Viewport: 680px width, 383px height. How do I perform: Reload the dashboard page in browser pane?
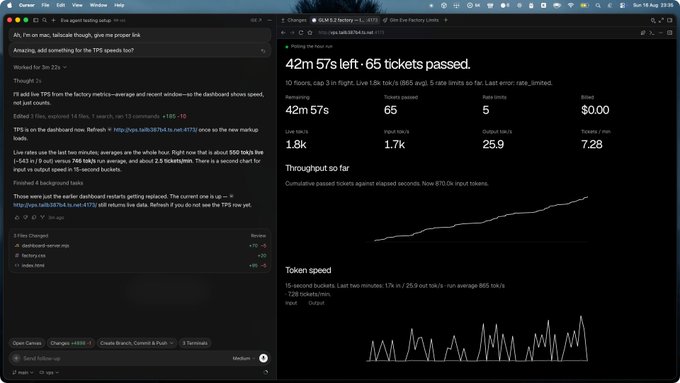tap(301, 33)
